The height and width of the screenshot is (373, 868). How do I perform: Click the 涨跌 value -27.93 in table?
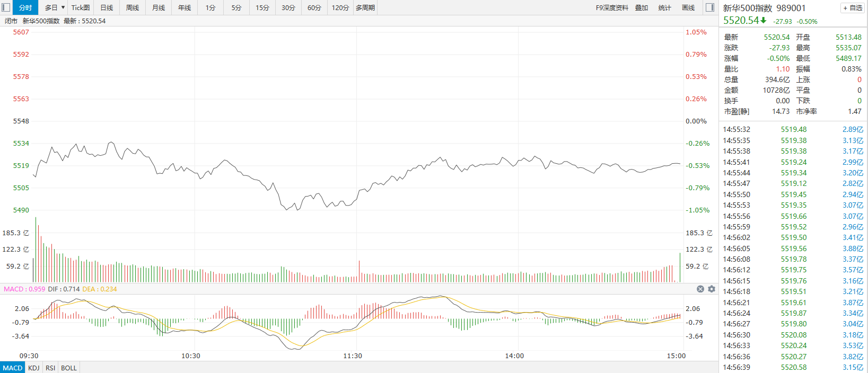[779, 48]
